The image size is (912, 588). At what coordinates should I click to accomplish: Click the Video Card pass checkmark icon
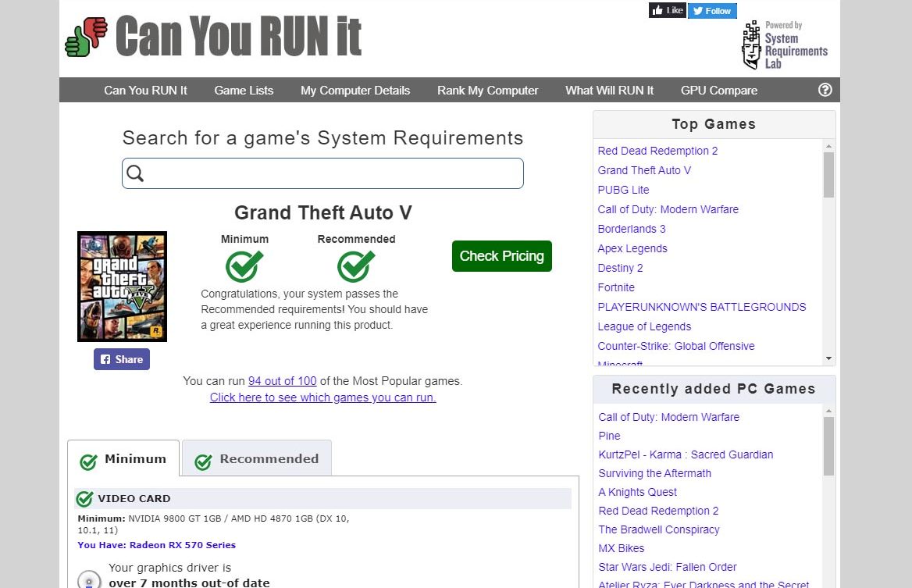[x=85, y=498]
